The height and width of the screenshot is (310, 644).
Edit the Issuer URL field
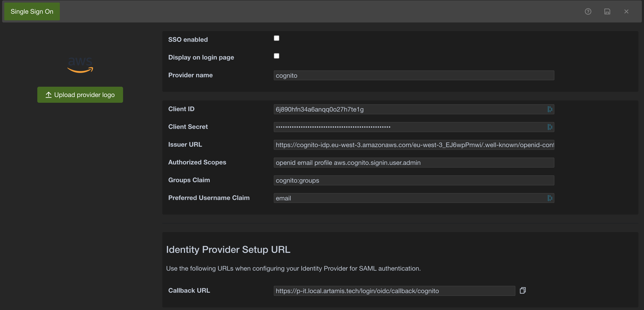tap(414, 145)
